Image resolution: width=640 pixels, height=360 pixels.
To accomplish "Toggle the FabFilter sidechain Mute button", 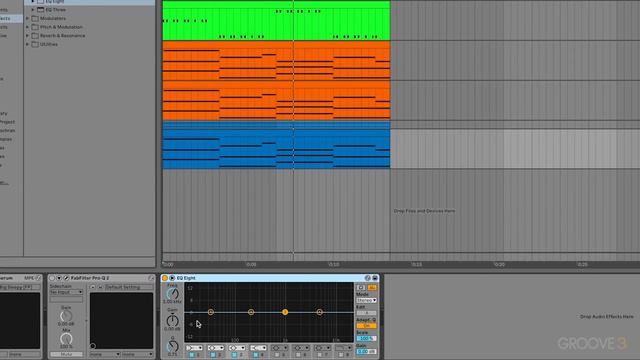I will (x=66, y=354).
